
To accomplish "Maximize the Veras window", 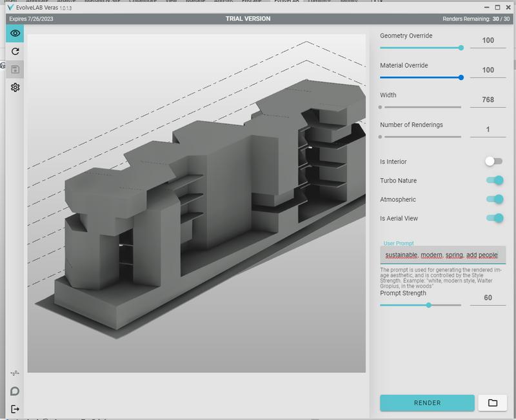I will pyautogui.click(x=497, y=7).
